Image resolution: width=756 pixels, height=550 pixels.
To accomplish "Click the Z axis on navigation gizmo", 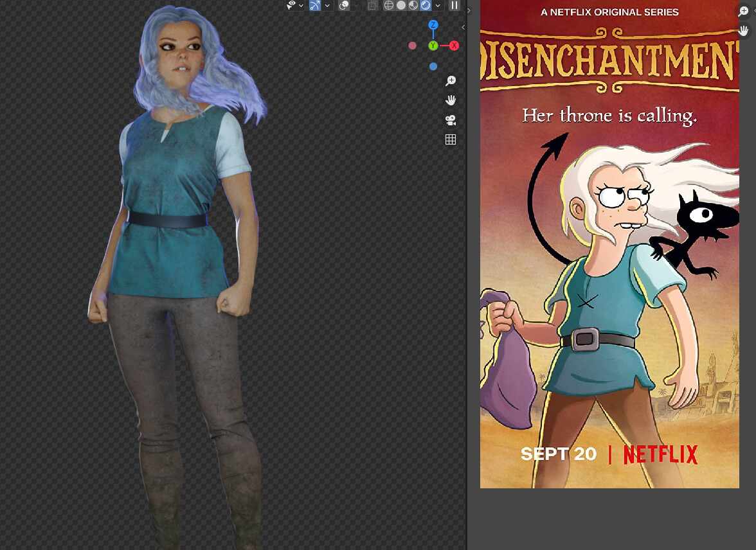I will coord(433,24).
